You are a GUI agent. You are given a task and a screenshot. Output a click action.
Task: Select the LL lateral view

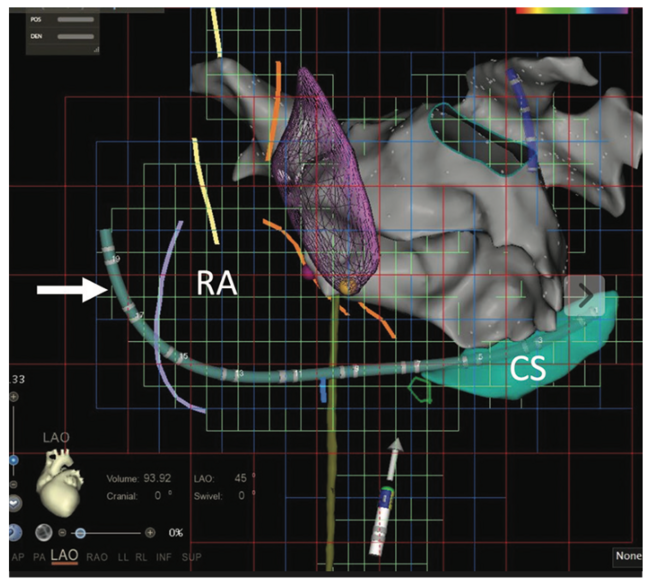coord(123,556)
